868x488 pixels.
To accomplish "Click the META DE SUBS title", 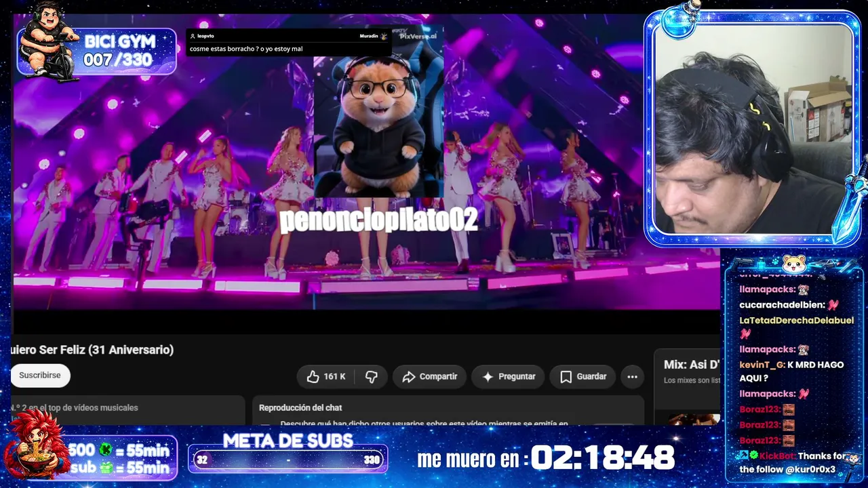I will pos(288,441).
